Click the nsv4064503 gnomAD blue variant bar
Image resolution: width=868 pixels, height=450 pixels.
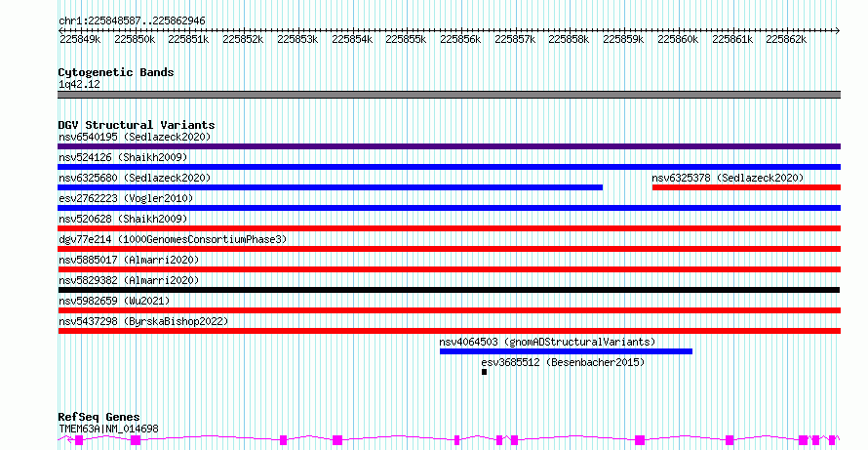(566, 351)
